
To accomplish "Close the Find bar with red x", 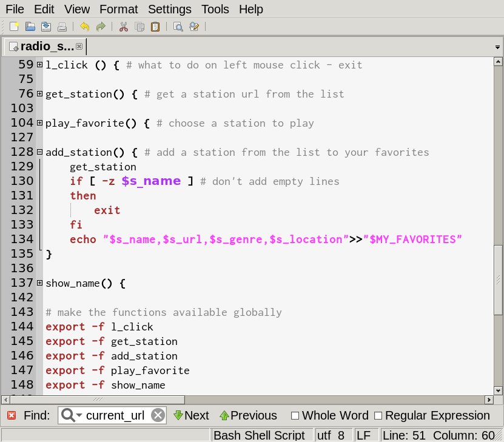I will tap(12, 416).
